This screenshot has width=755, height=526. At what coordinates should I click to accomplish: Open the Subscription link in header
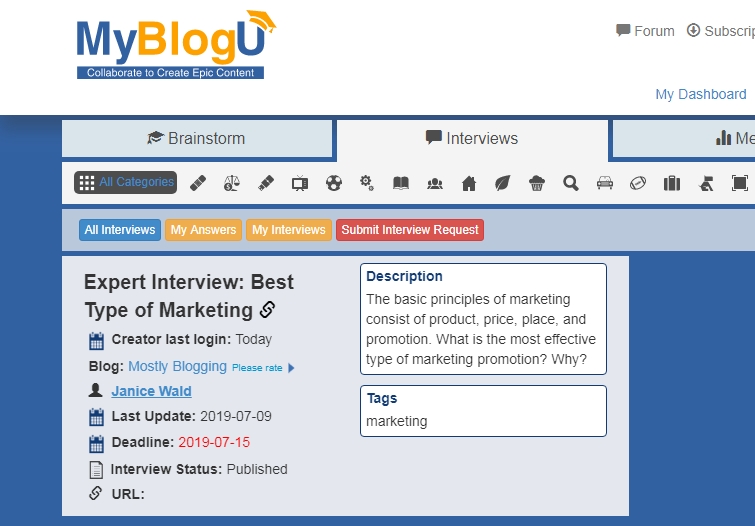[729, 31]
